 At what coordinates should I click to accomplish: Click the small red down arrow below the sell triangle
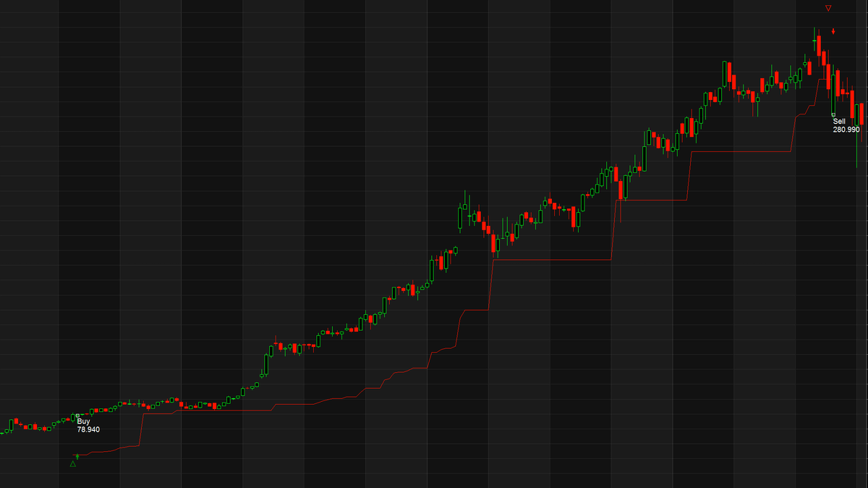[833, 31]
